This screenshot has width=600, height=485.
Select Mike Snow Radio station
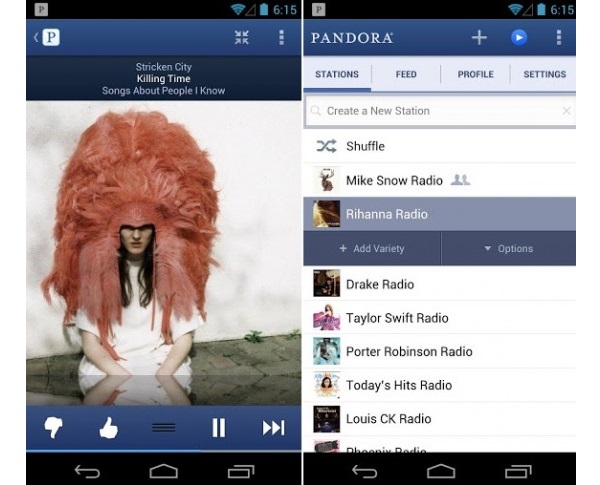click(x=440, y=180)
